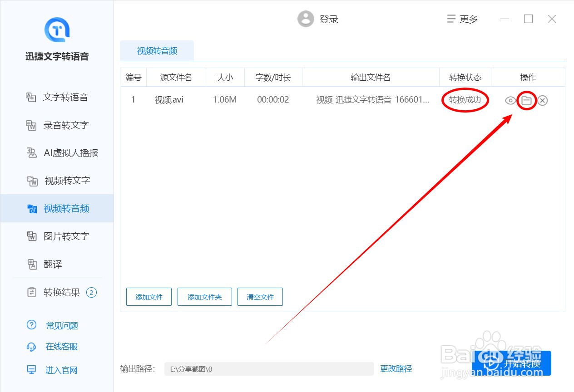
Task: Open the 进入官网 link
Action: tap(61, 370)
